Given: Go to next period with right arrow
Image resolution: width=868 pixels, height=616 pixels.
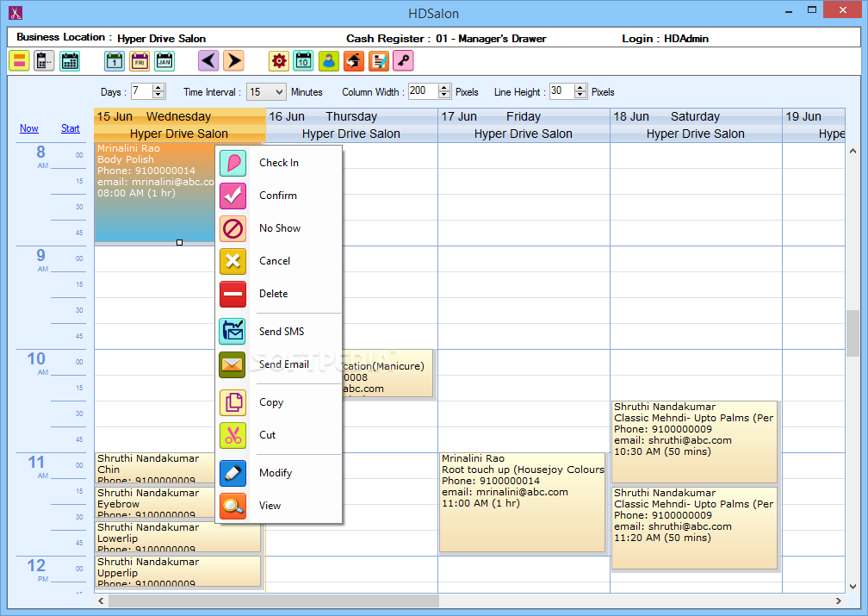Looking at the screenshot, I should tap(233, 61).
